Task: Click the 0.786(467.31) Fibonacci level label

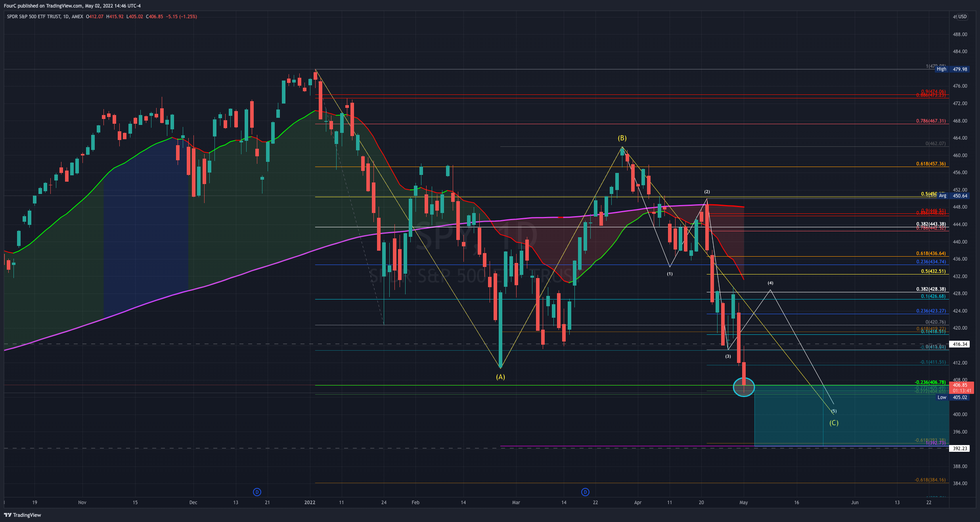Action: click(x=931, y=121)
